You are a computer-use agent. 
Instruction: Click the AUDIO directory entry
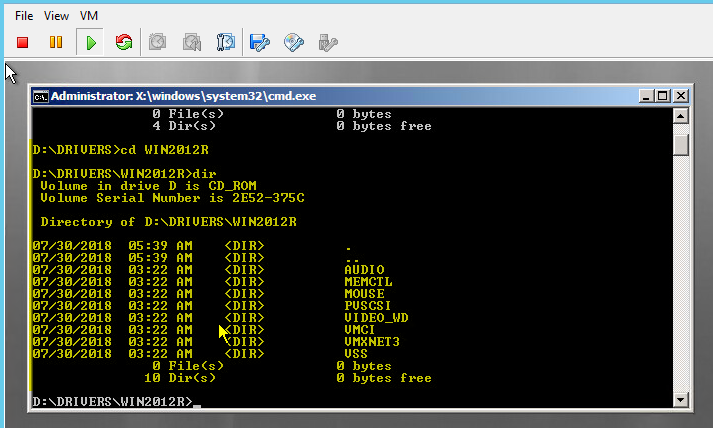pos(364,270)
